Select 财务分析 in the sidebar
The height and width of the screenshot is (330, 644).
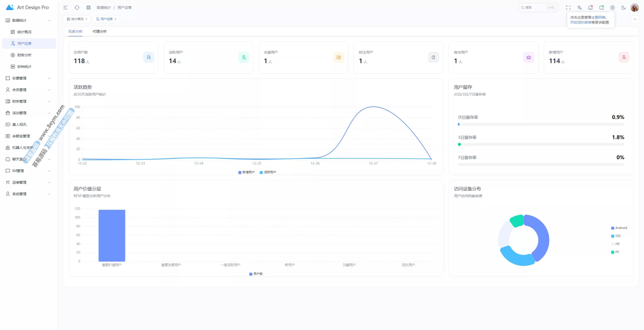point(24,55)
